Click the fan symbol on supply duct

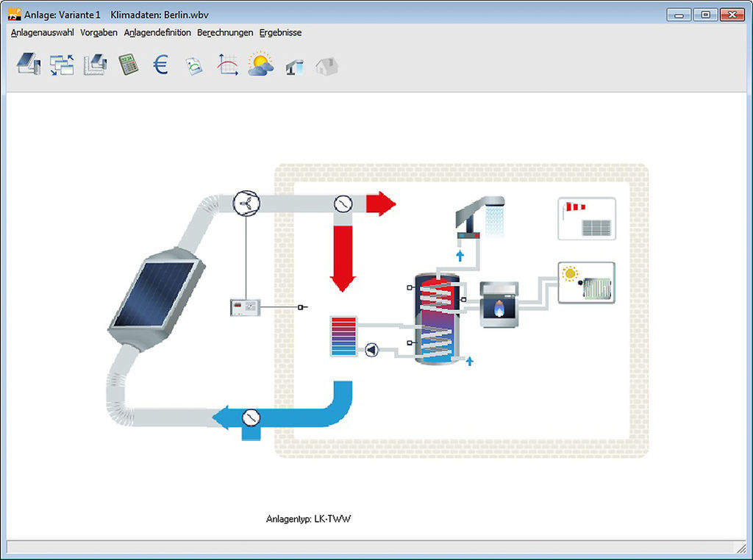coord(246,203)
